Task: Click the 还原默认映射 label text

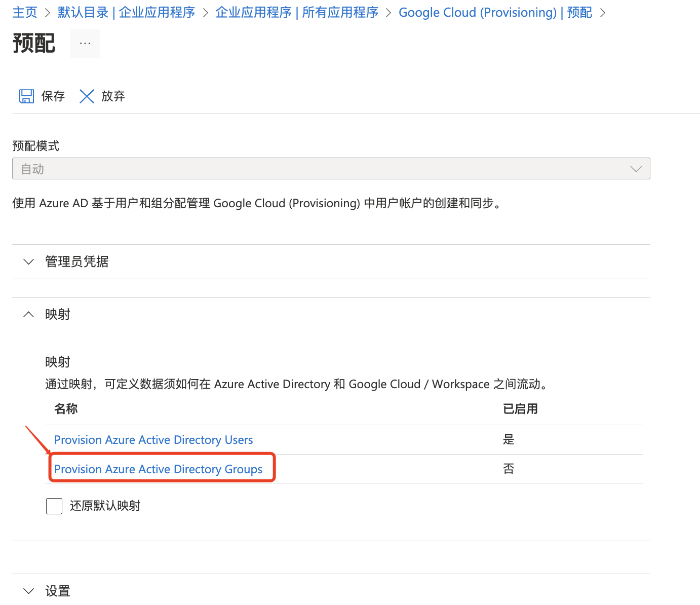Action: (x=105, y=506)
